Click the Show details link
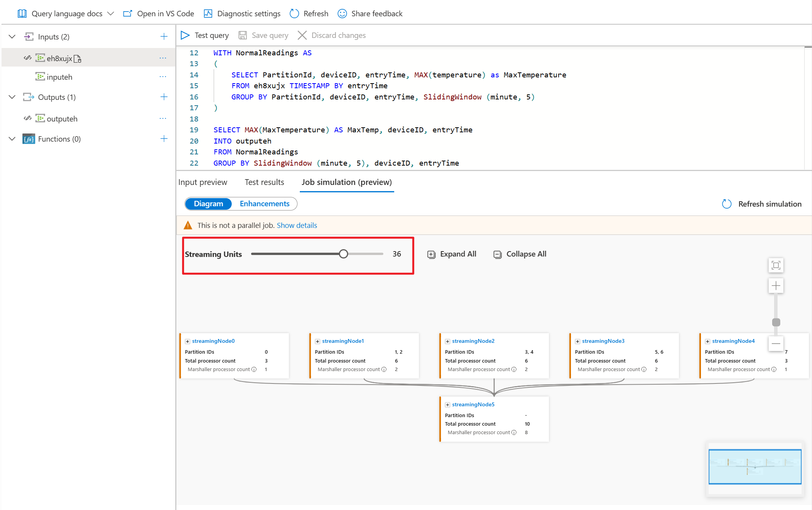This screenshot has width=812, height=510. (x=297, y=226)
